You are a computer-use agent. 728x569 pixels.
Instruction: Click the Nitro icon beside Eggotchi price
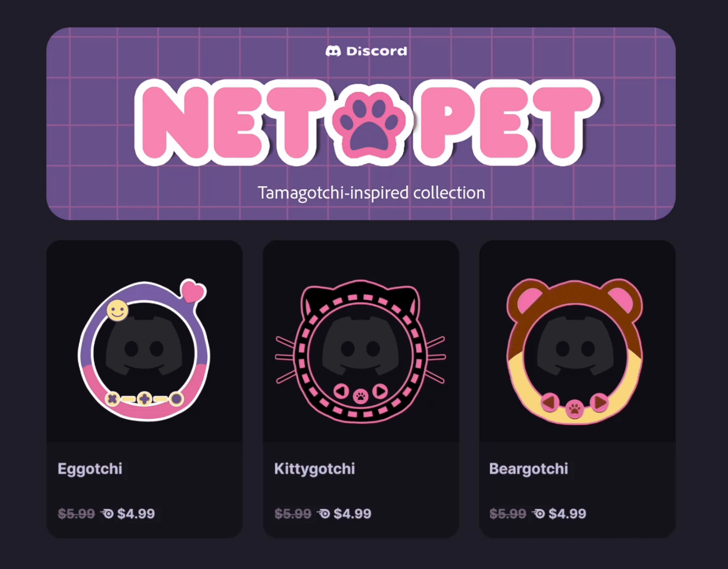[x=107, y=513]
